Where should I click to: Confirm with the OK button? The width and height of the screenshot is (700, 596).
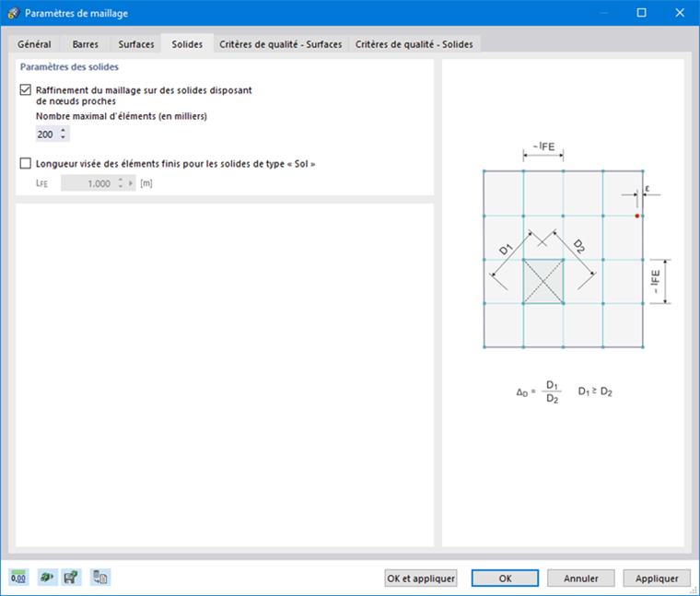click(505, 578)
